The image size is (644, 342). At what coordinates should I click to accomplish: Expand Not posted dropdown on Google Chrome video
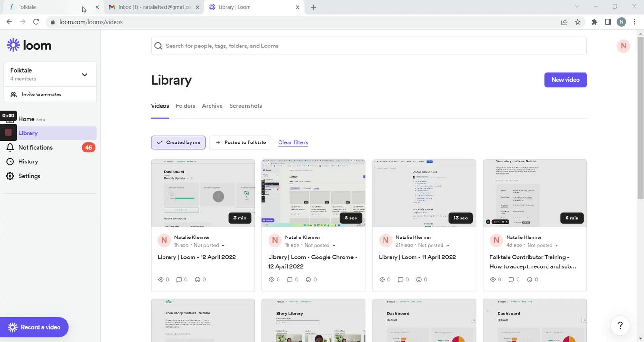tap(320, 245)
